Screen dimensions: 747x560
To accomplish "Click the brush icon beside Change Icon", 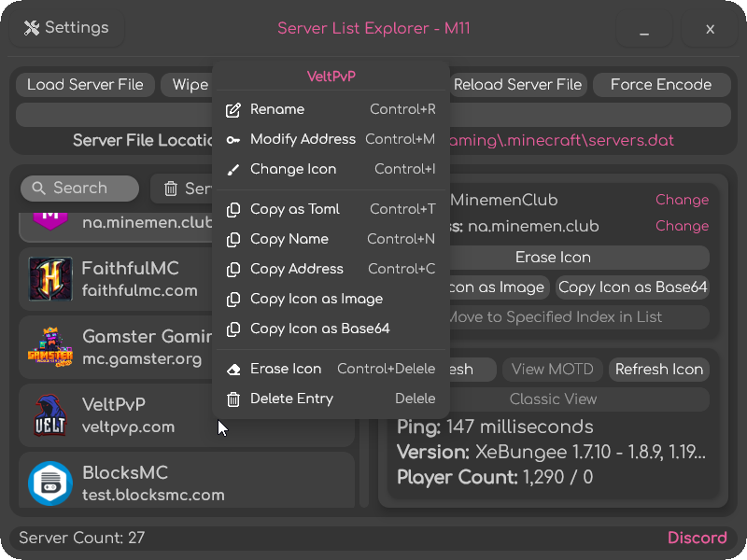I will (x=233, y=170).
